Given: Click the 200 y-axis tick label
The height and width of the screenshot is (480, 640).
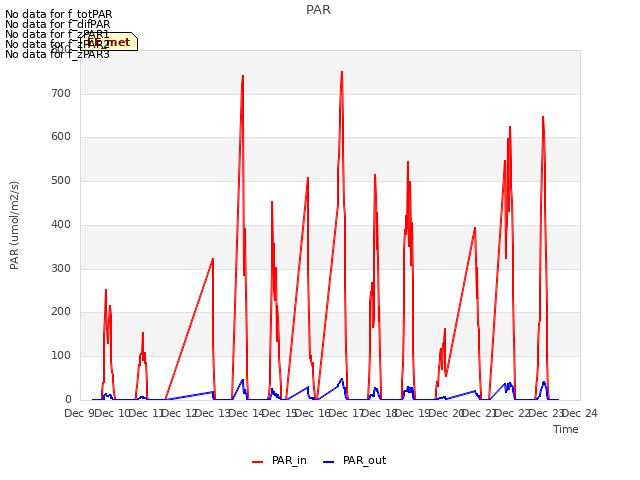Looking at the screenshot, I should (x=61, y=311).
